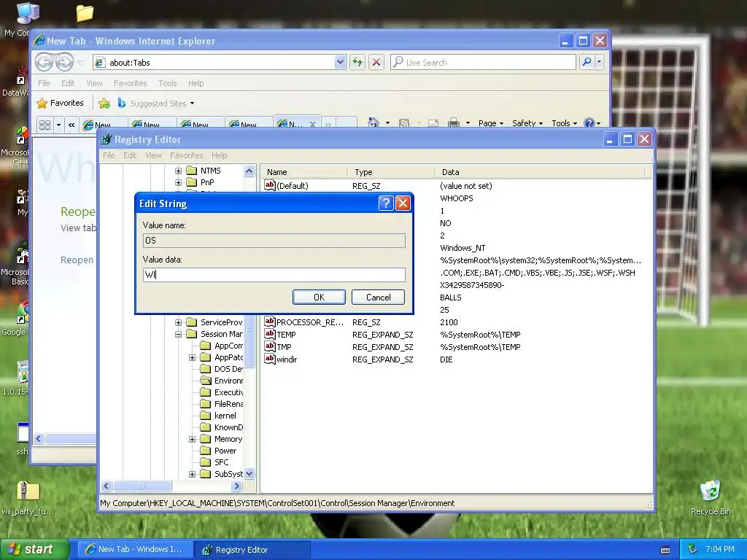Open Registry Editor Edit menu
The image size is (747, 560).
pyautogui.click(x=130, y=155)
